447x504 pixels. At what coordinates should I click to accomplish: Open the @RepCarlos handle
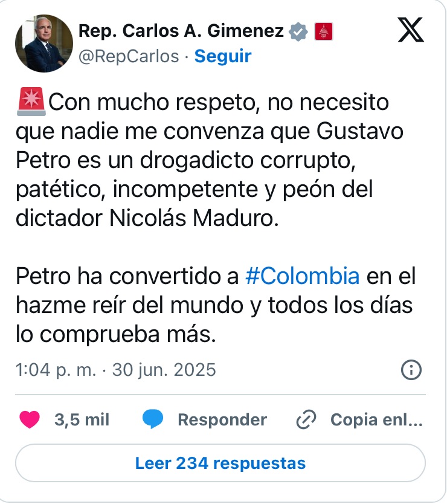(x=129, y=56)
